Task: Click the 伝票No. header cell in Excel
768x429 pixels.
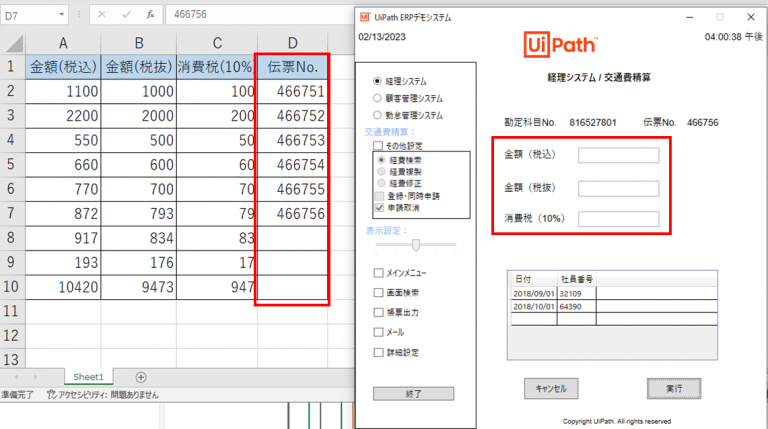Action: click(x=292, y=67)
